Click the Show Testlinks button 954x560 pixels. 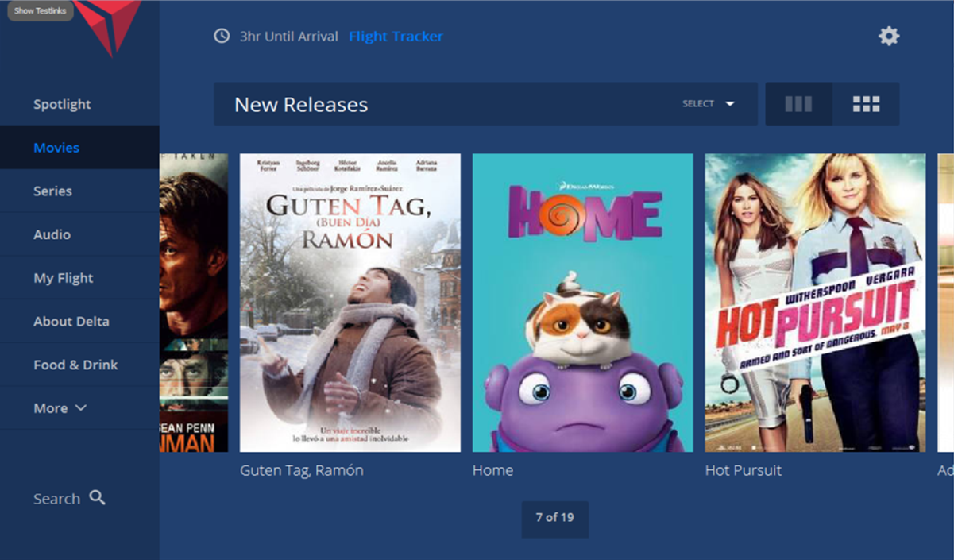[40, 11]
